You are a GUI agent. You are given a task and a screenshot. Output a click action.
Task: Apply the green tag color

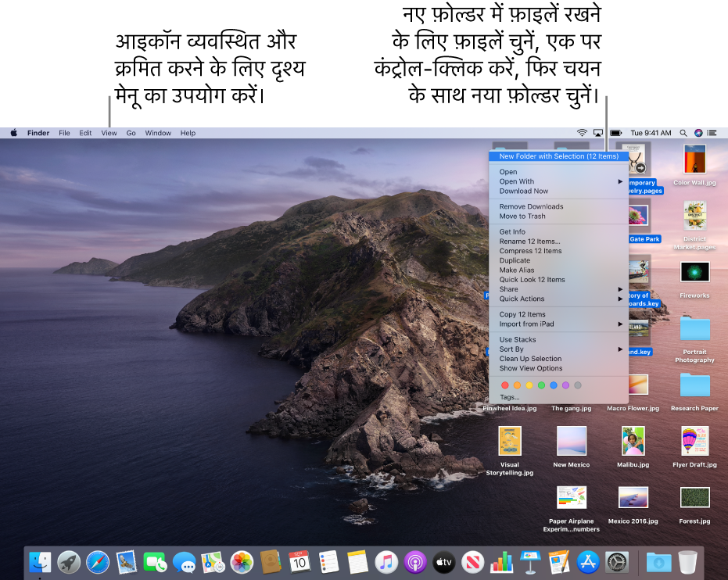tap(541, 385)
